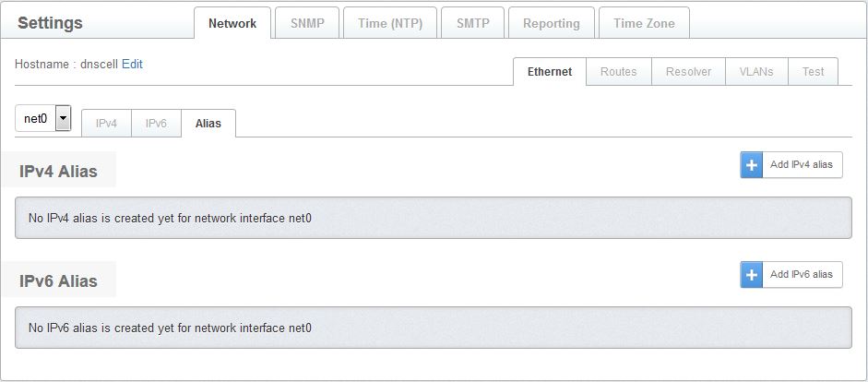Show the VLANs sub-tab
This screenshot has height=382, width=868.
(756, 72)
